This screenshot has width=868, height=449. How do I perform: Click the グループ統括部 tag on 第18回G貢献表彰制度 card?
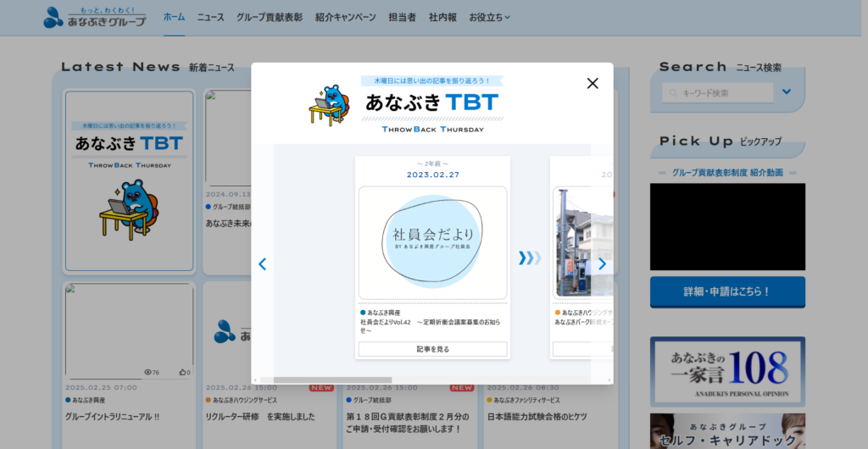[x=369, y=401]
